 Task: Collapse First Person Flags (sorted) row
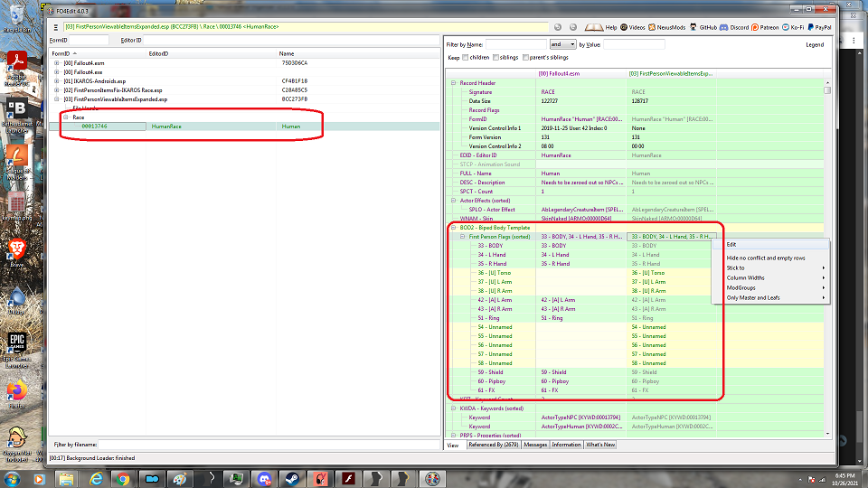point(462,236)
